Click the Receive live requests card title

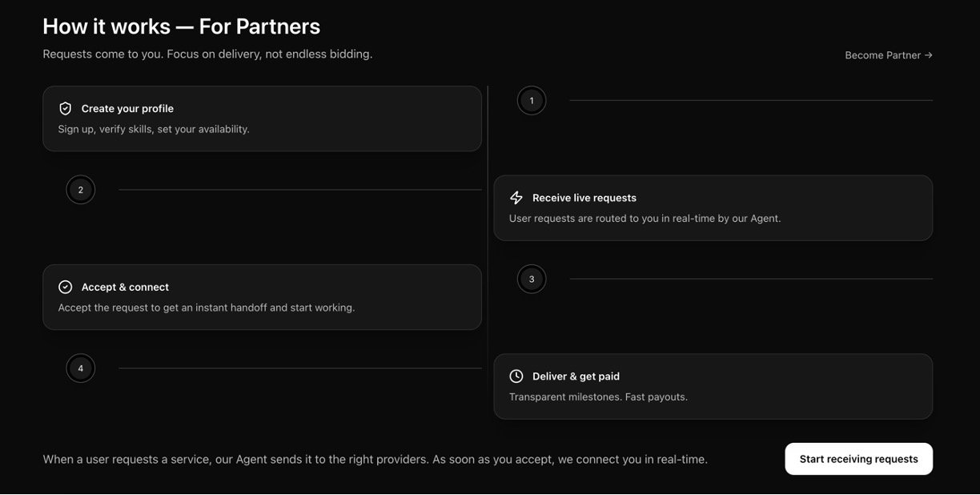[x=584, y=198]
